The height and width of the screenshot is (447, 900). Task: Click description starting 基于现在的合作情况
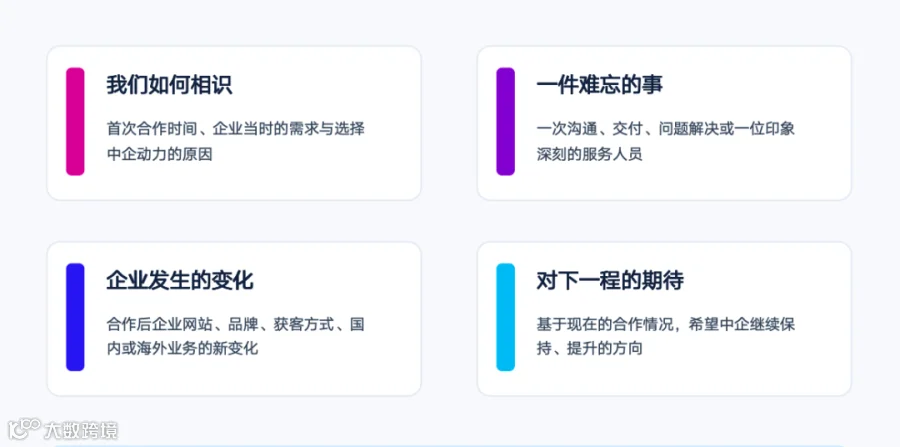666,337
